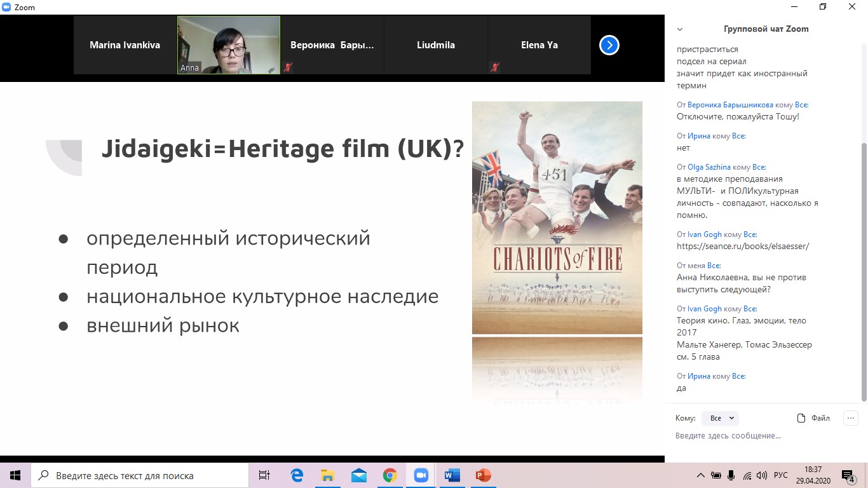Select Anna's video thumbnail
The width and height of the screenshot is (868, 488).
[x=229, y=45]
